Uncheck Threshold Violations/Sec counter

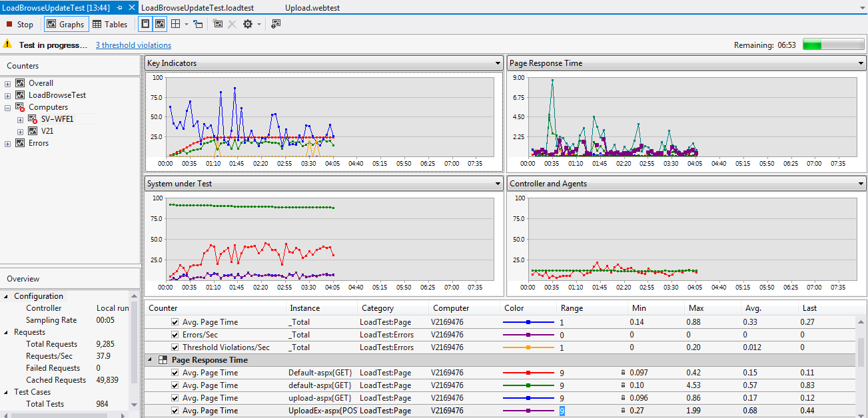[x=174, y=347]
